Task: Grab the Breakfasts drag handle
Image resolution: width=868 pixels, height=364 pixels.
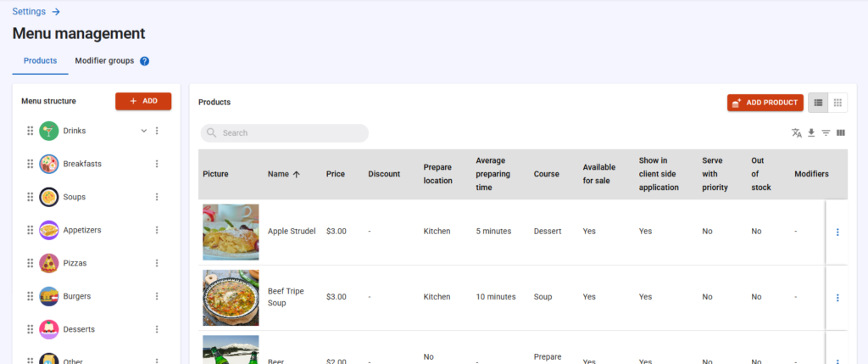Action: (x=31, y=164)
